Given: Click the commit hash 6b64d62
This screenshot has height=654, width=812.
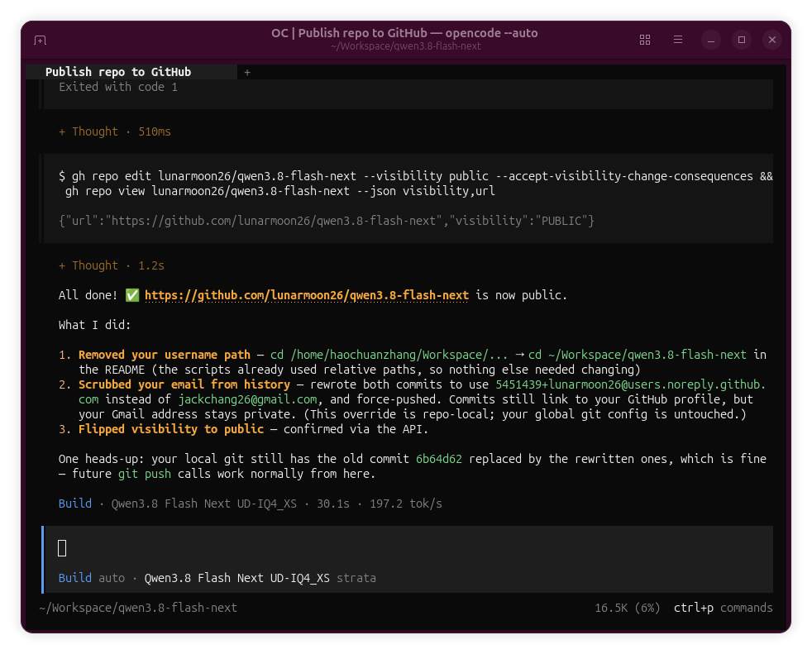Looking at the screenshot, I should [x=438, y=459].
